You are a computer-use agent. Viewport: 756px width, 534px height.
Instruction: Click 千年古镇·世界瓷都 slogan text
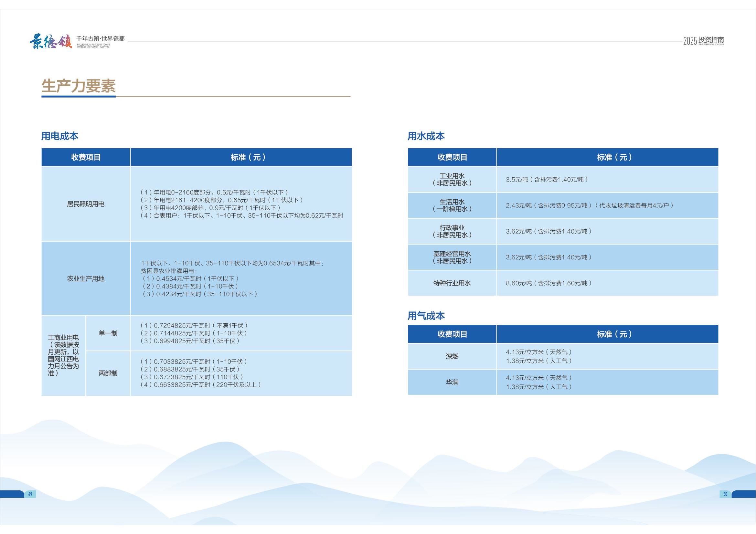(101, 39)
